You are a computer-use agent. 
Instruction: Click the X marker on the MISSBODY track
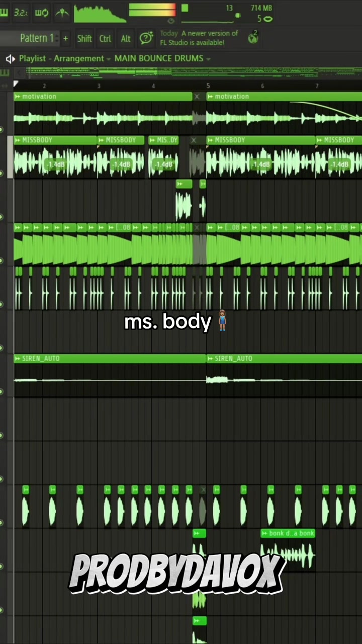(194, 140)
